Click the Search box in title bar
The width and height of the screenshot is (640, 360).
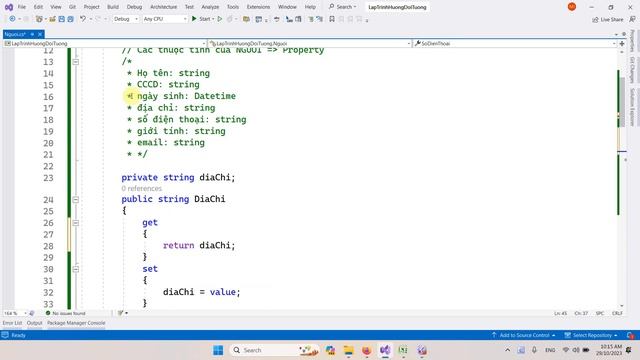342,7
